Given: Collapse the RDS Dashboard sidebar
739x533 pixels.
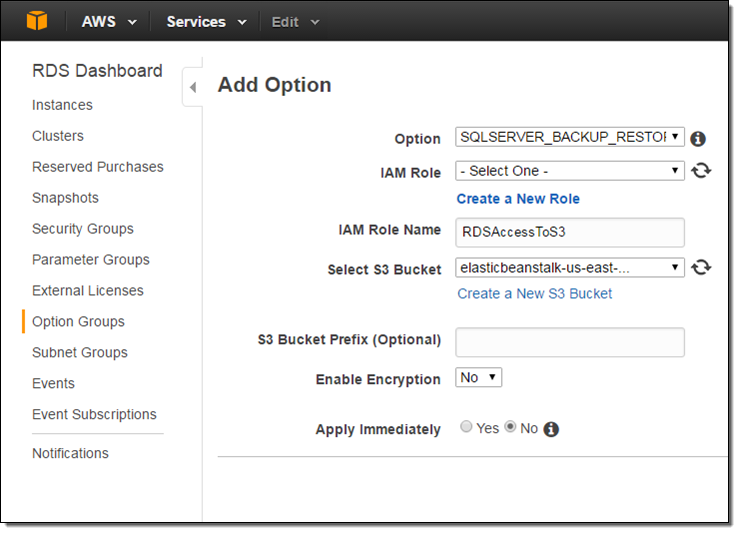Looking at the screenshot, I should [192, 88].
